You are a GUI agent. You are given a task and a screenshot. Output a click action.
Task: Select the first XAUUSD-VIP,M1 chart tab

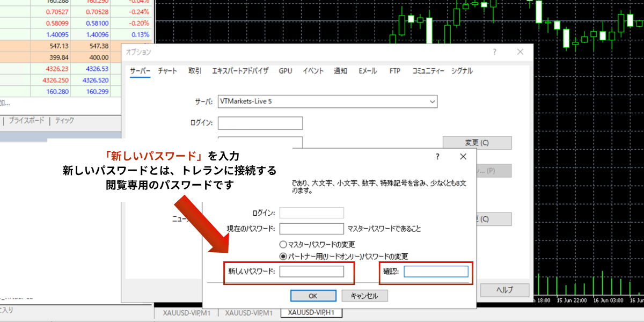click(186, 313)
